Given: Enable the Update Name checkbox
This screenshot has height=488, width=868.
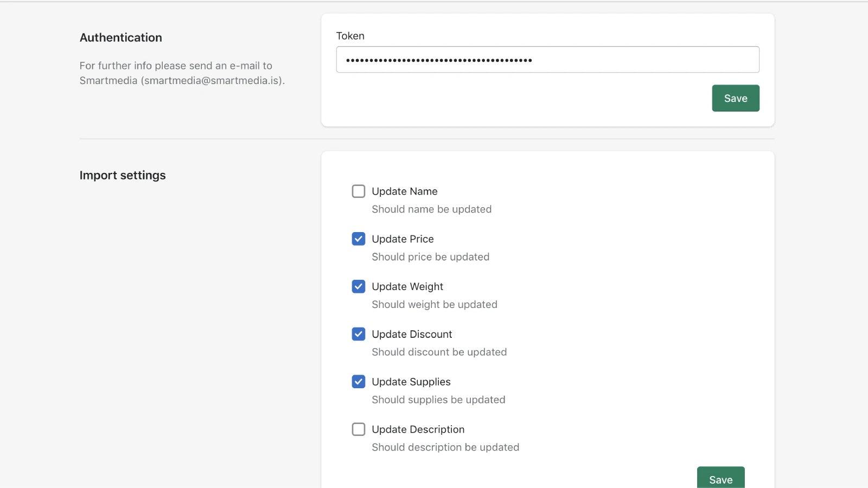Looking at the screenshot, I should 358,191.
